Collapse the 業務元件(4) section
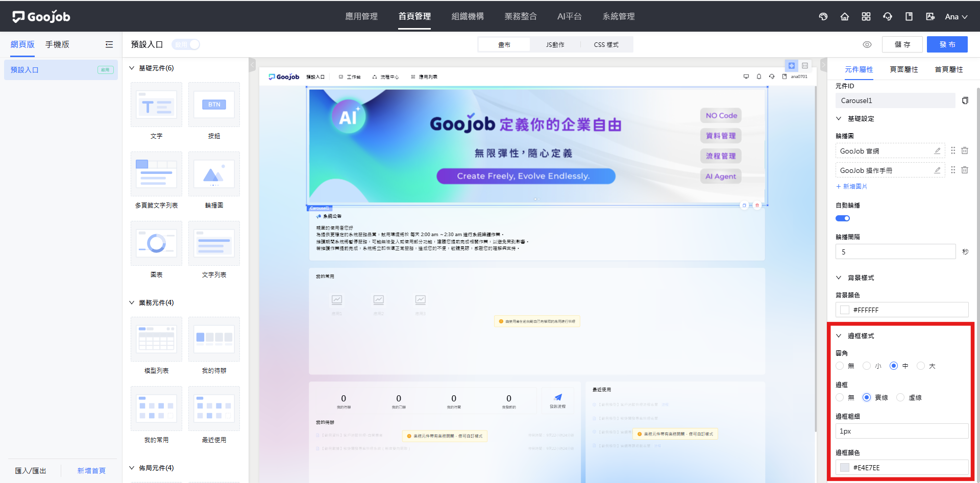Viewport: 980px width, 483px height. pos(132,302)
